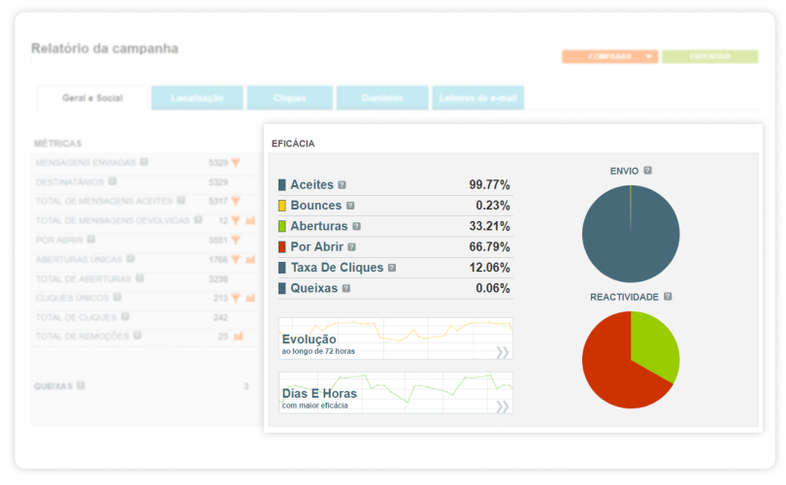
Task: Click the funnel icon on Por Abrir metrics row
Action: tap(236, 240)
